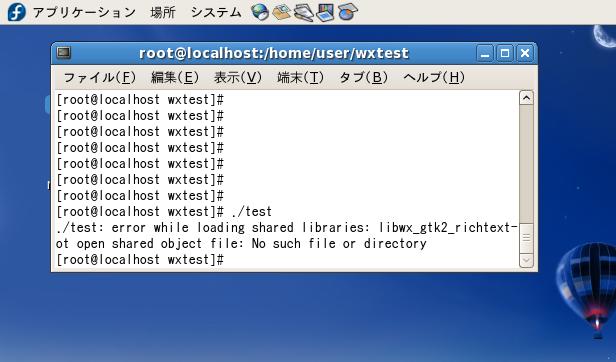Click the terminal scrollbar down arrow

pos(526,261)
